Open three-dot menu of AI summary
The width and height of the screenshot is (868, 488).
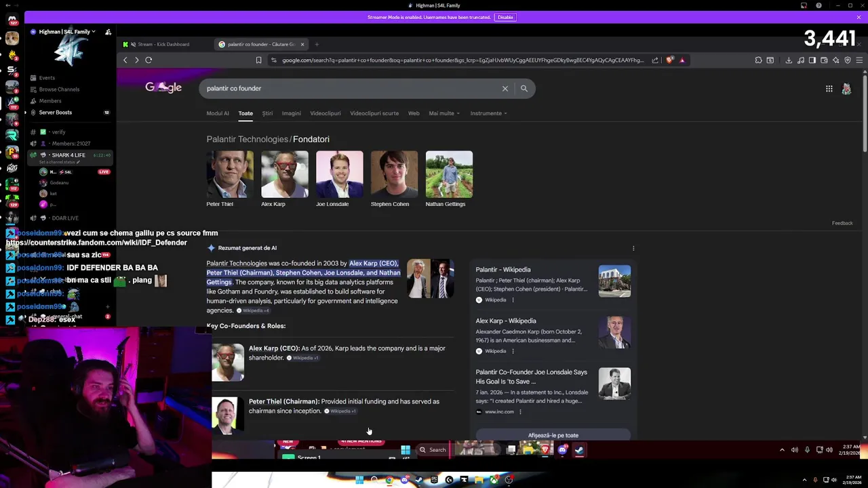pos(633,248)
